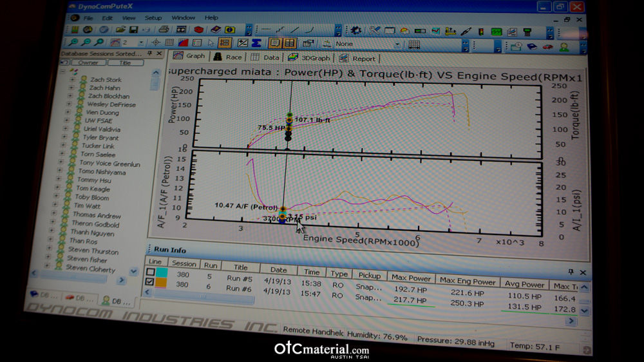Click the black gear settings icon

[x=356, y=30]
